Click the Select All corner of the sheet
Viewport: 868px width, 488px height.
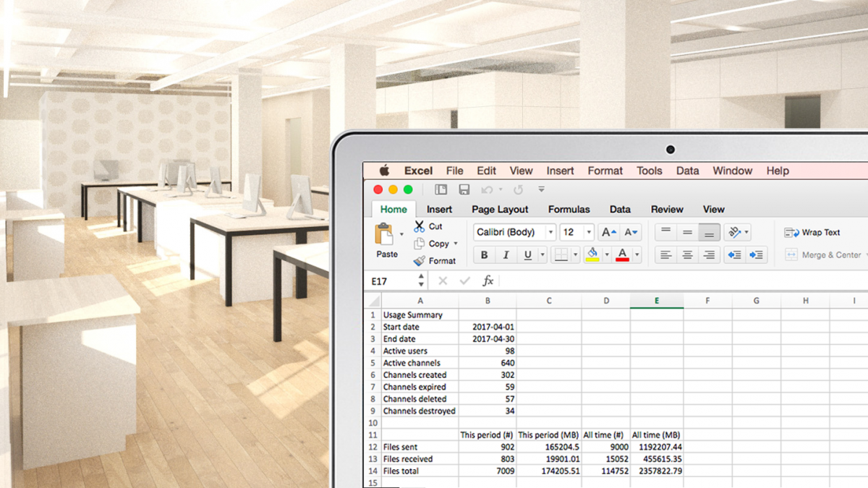373,301
